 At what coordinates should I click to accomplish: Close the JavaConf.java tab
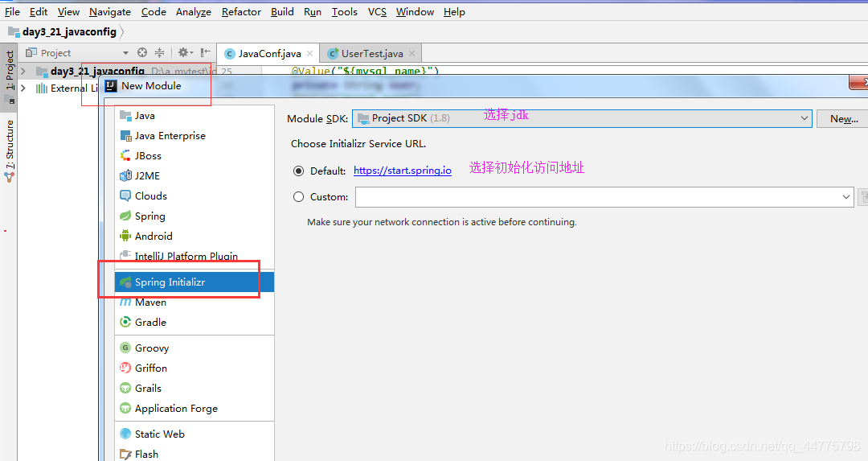[310, 54]
